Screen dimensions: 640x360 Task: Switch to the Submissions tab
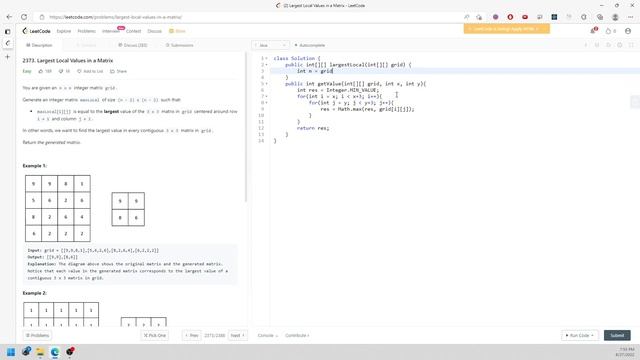(x=180, y=45)
